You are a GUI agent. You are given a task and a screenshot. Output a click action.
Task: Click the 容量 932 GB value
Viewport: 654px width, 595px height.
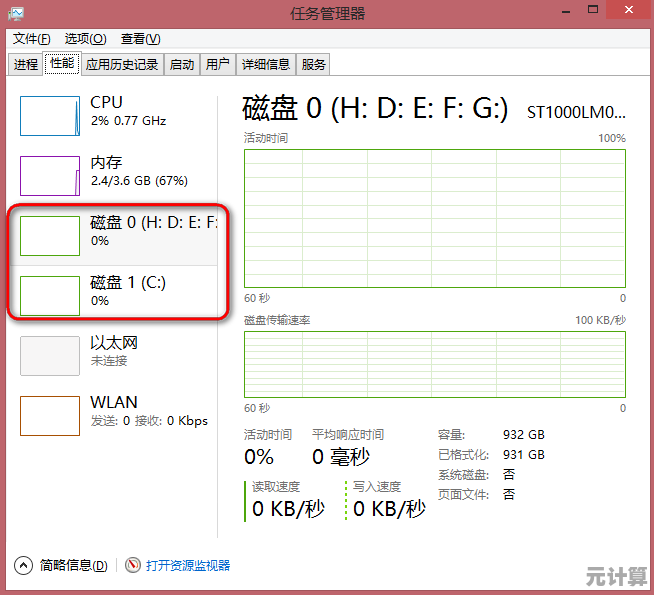(x=523, y=434)
